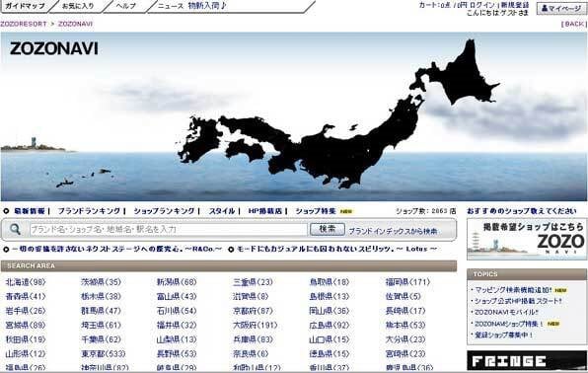The width and height of the screenshot is (588, 373).
Task: Select 福岡県(171) area
Action: point(407,282)
